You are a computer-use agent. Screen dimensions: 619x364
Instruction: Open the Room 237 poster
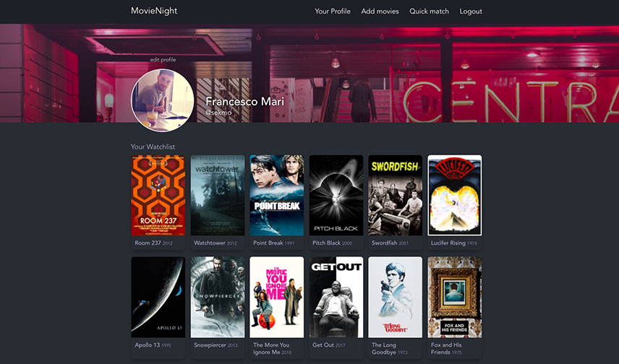(x=158, y=195)
